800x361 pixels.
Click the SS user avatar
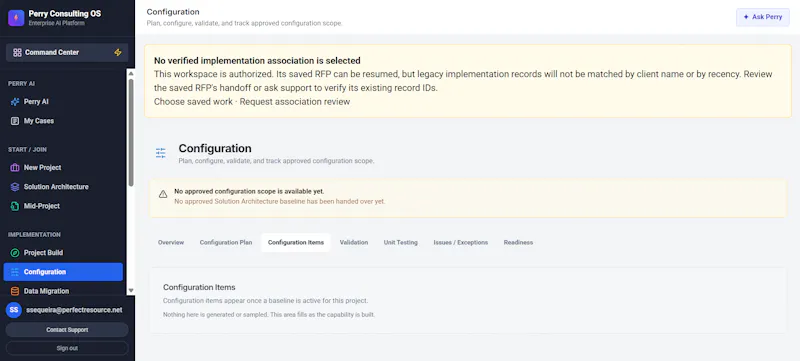14,310
